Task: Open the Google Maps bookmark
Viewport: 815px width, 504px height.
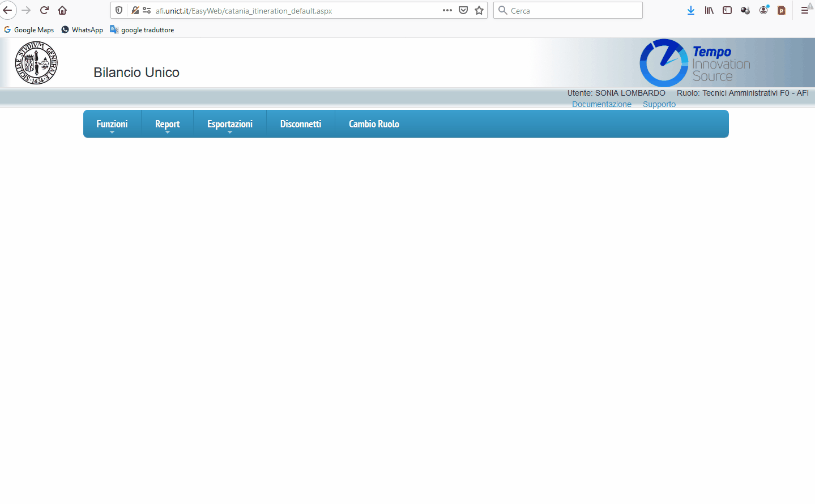Action: pos(29,30)
